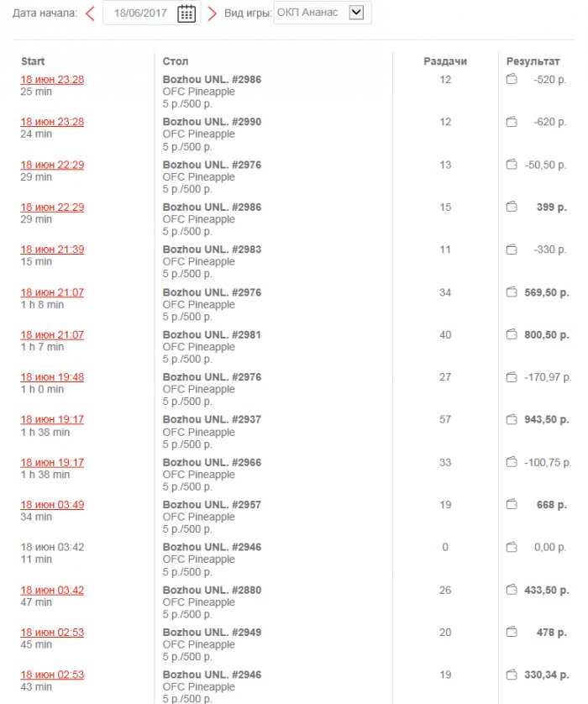Open the hand history icon for 943,50 р. row
This screenshot has height=704, width=588.
click(512, 419)
